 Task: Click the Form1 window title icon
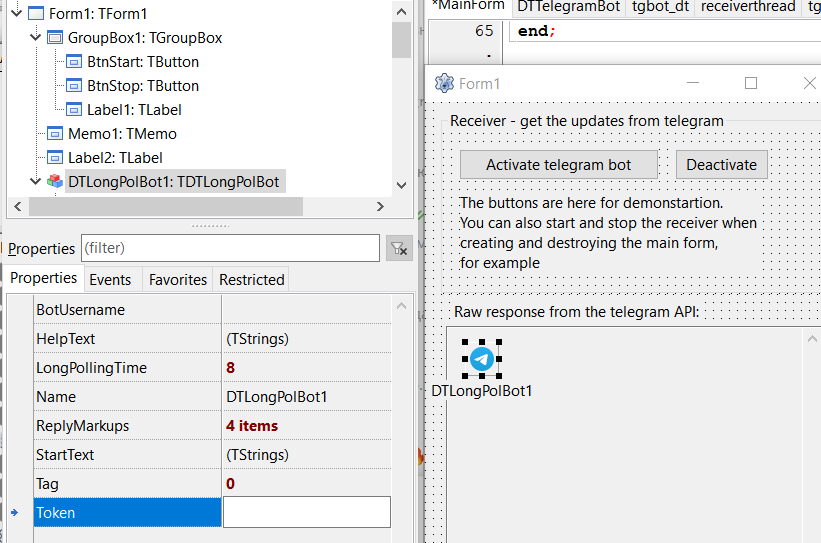(445, 84)
